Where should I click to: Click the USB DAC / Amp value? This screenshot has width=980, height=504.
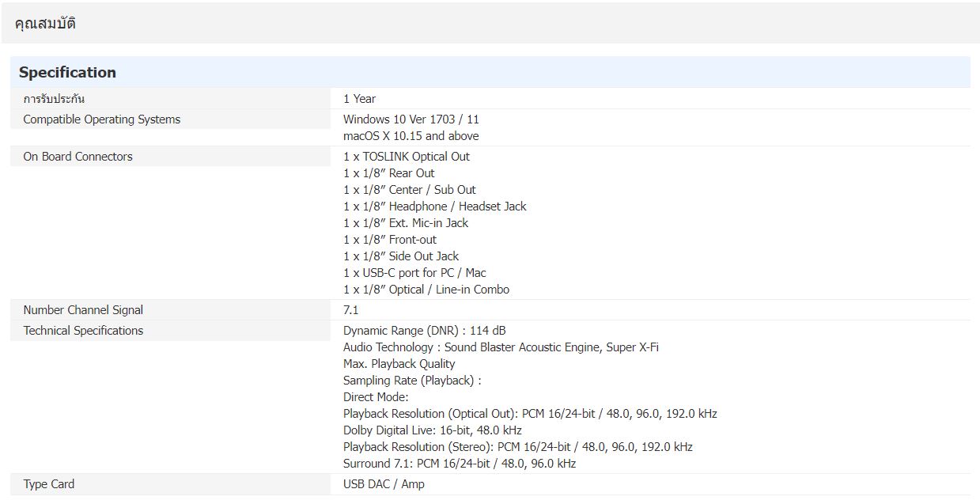point(384,484)
